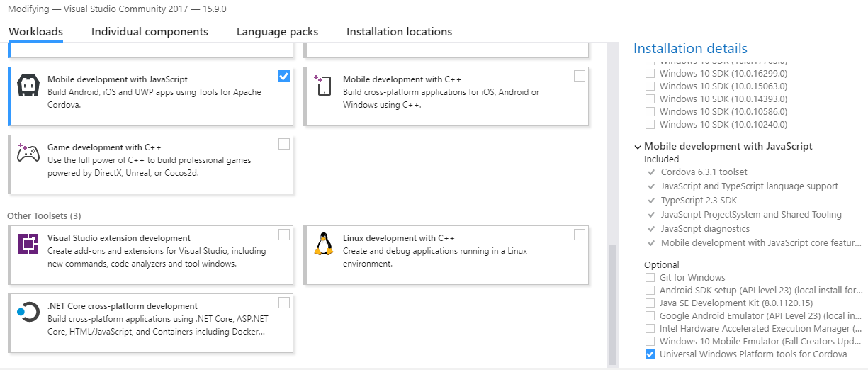Image resolution: width=868 pixels, height=370 pixels.
Task: Open the Language packs tab
Action: pyautogui.click(x=277, y=32)
